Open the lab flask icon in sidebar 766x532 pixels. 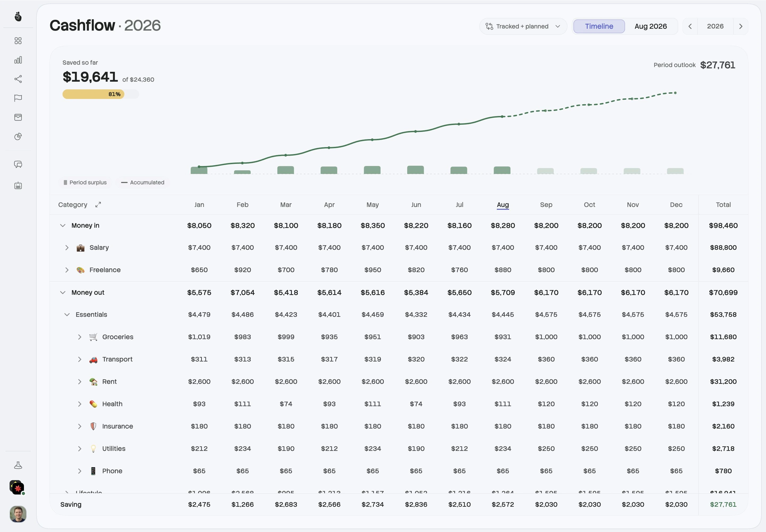(18, 465)
